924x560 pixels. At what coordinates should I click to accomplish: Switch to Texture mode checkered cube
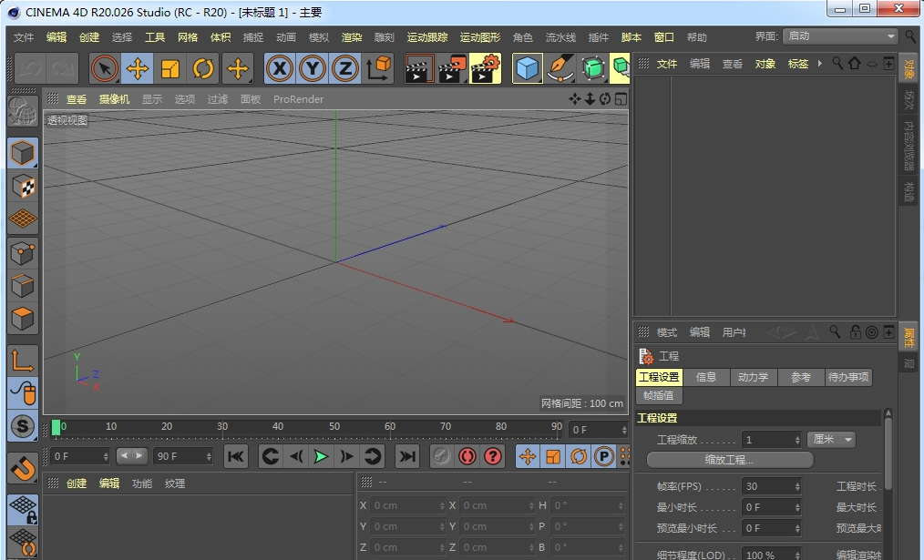pos(23,187)
